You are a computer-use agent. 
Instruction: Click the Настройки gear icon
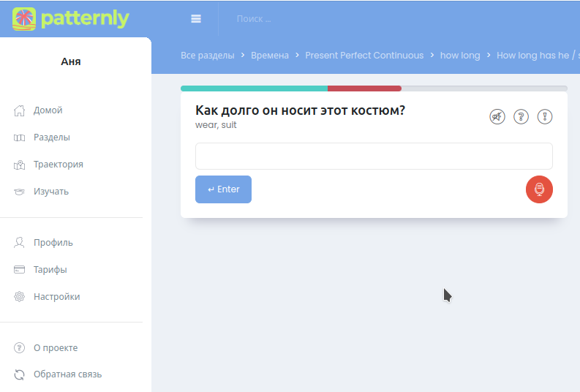pyautogui.click(x=20, y=297)
